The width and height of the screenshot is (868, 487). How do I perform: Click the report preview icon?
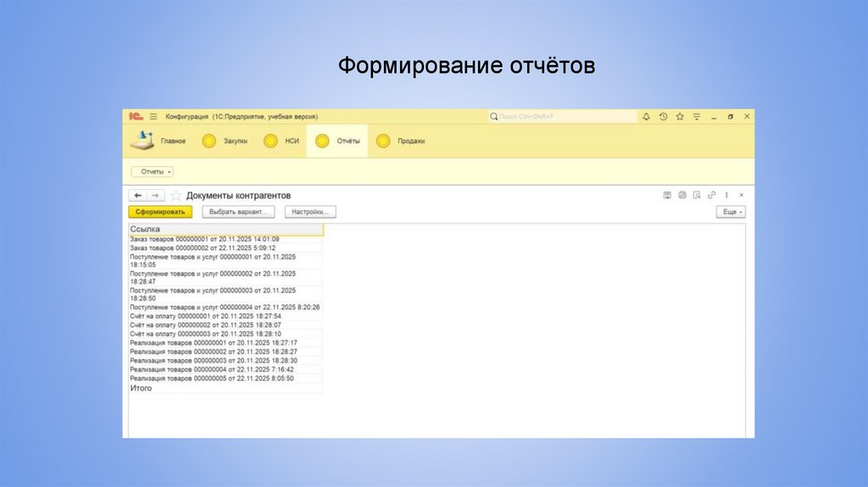tap(697, 195)
